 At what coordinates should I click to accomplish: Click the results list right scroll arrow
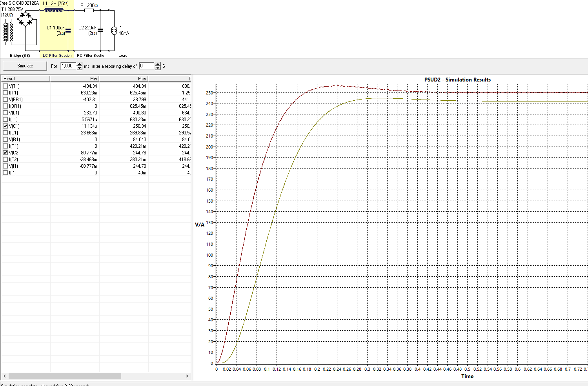[x=187, y=376]
